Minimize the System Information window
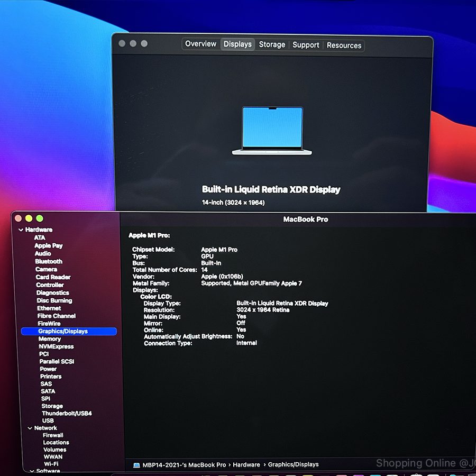This screenshot has width=476, height=476. pos(29,218)
